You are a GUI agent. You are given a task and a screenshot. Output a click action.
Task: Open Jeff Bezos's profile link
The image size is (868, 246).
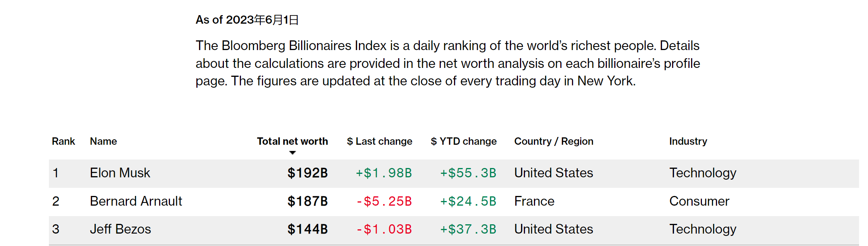[x=120, y=229]
